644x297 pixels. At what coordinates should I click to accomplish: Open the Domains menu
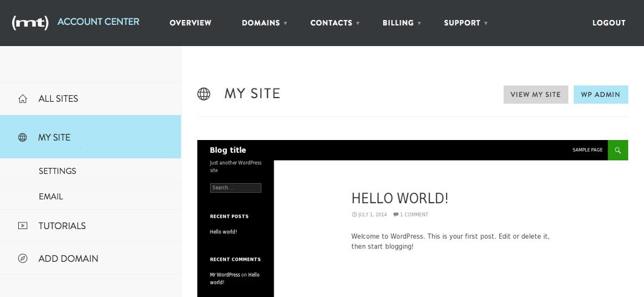pos(261,23)
